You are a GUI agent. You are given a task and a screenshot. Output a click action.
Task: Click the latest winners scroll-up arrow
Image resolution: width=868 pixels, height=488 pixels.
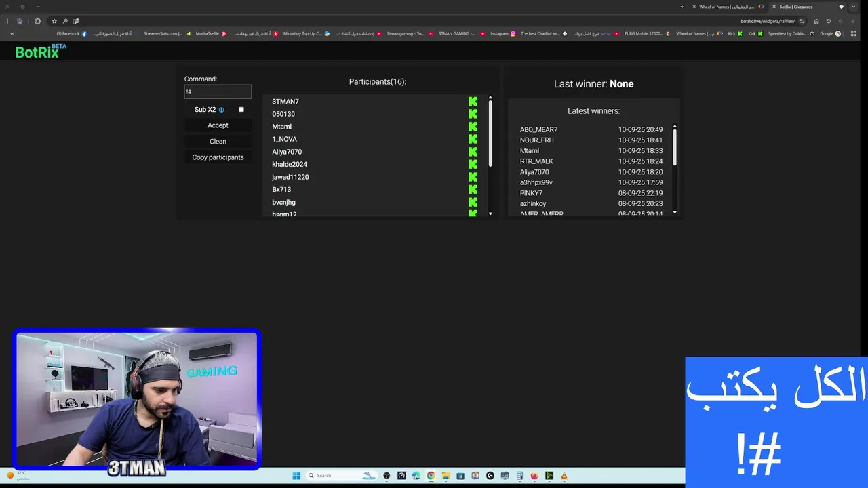(x=675, y=127)
